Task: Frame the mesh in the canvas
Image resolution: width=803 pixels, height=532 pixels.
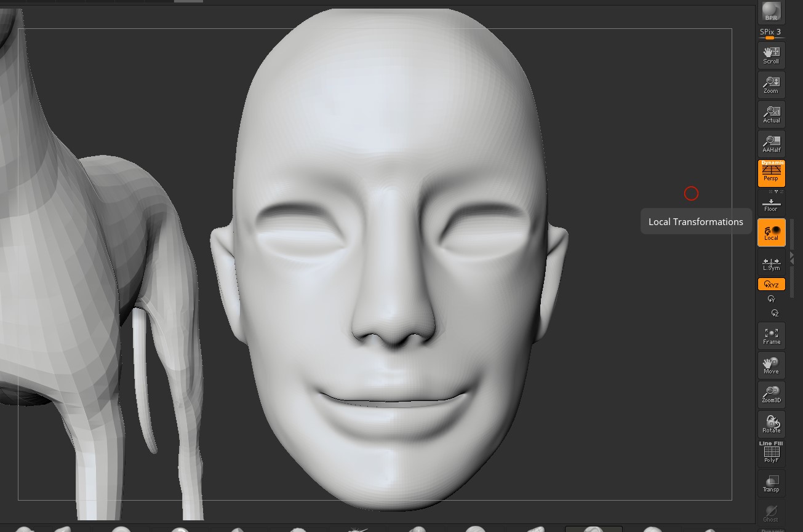Action: point(771,336)
